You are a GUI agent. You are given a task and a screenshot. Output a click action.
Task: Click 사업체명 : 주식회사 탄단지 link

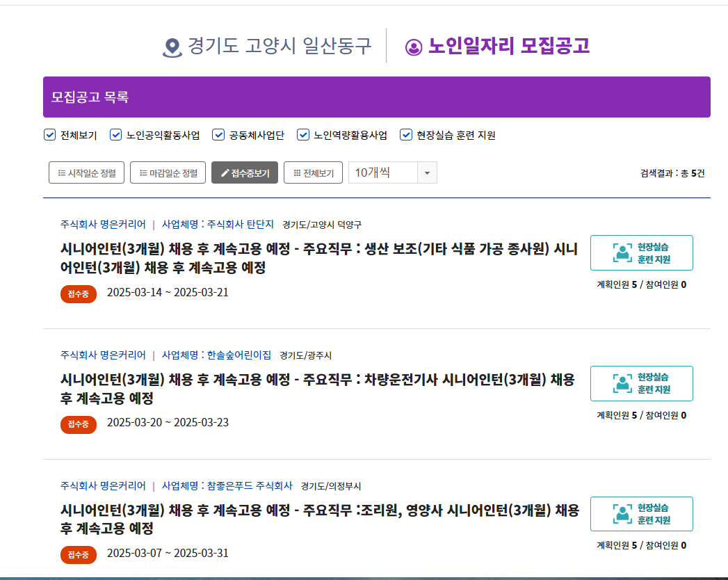click(x=218, y=225)
